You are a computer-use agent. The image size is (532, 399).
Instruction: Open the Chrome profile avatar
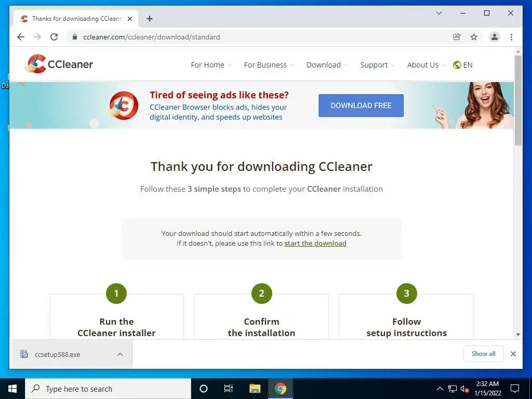(x=495, y=37)
